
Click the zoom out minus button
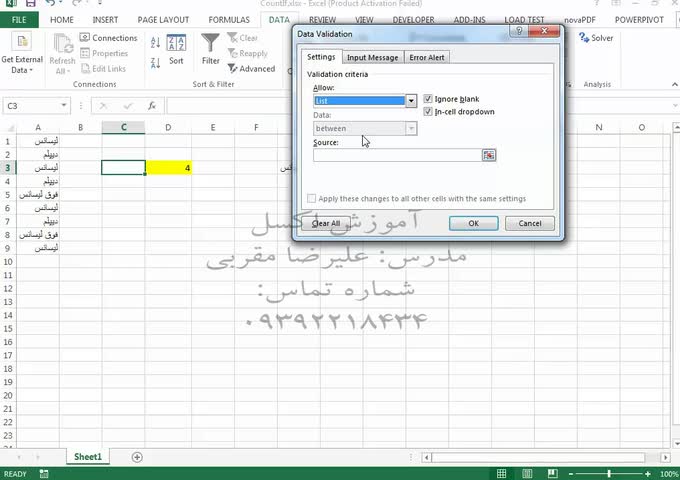[571, 474]
